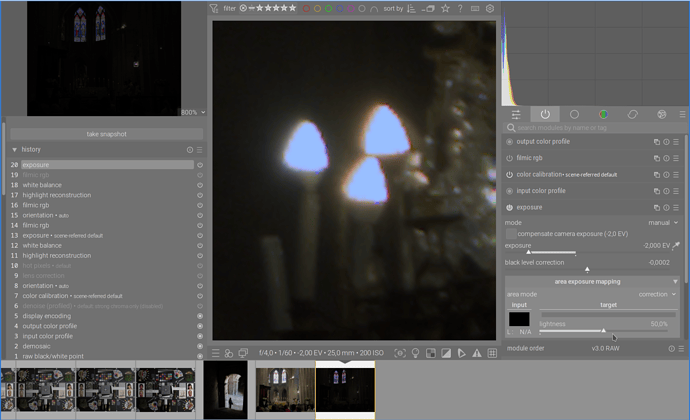The height and width of the screenshot is (420, 690).
Task: Filter images by yellow color label
Action: (317, 8)
